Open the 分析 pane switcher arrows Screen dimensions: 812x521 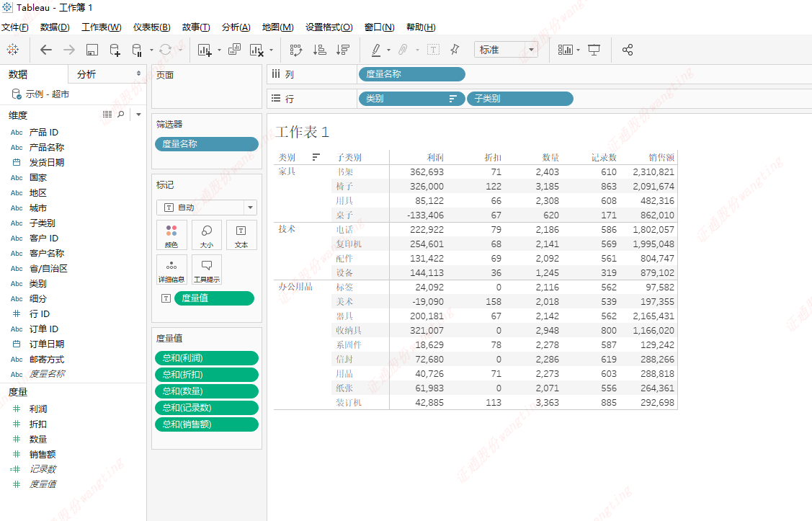point(138,74)
